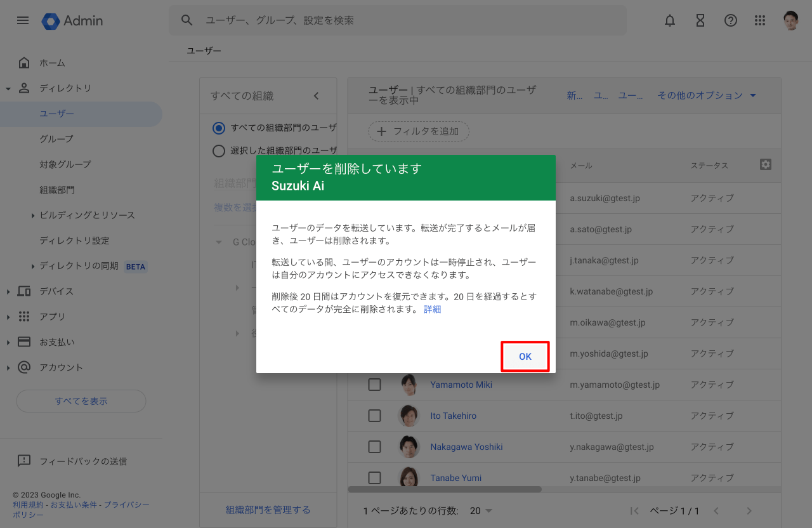Open the main hamburger menu

click(x=23, y=20)
